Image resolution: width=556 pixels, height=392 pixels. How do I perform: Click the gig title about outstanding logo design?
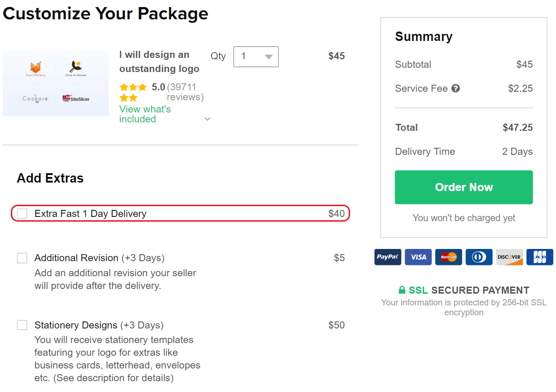[x=159, y=61]
